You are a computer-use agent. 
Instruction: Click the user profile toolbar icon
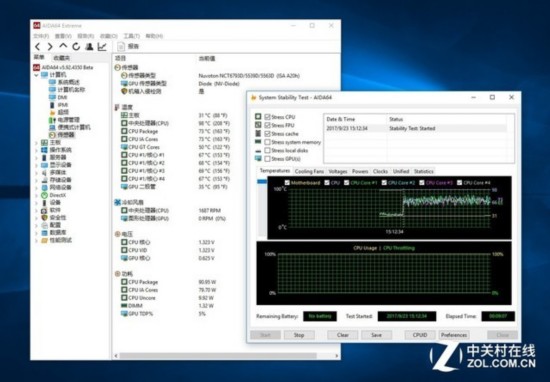(x=89, y=46)
